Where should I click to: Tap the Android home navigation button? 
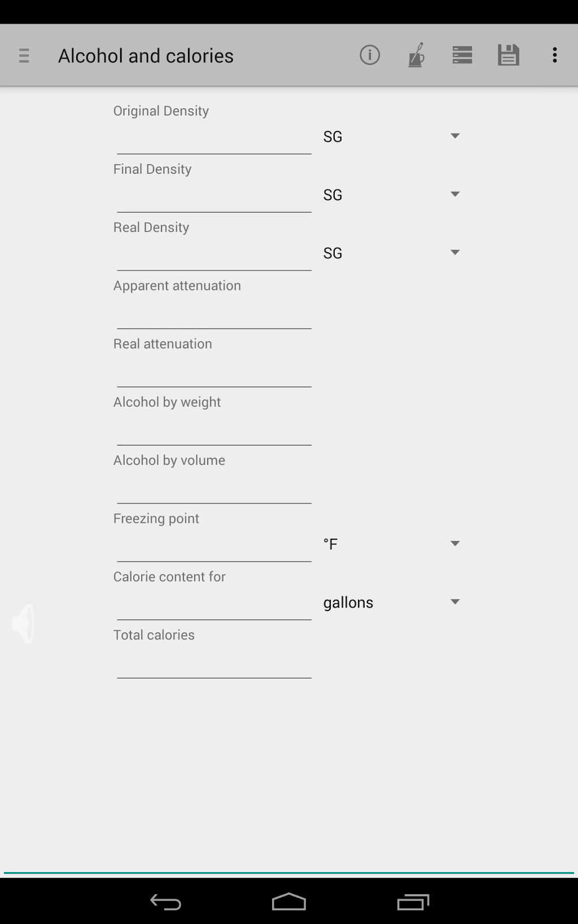(289, 902)
